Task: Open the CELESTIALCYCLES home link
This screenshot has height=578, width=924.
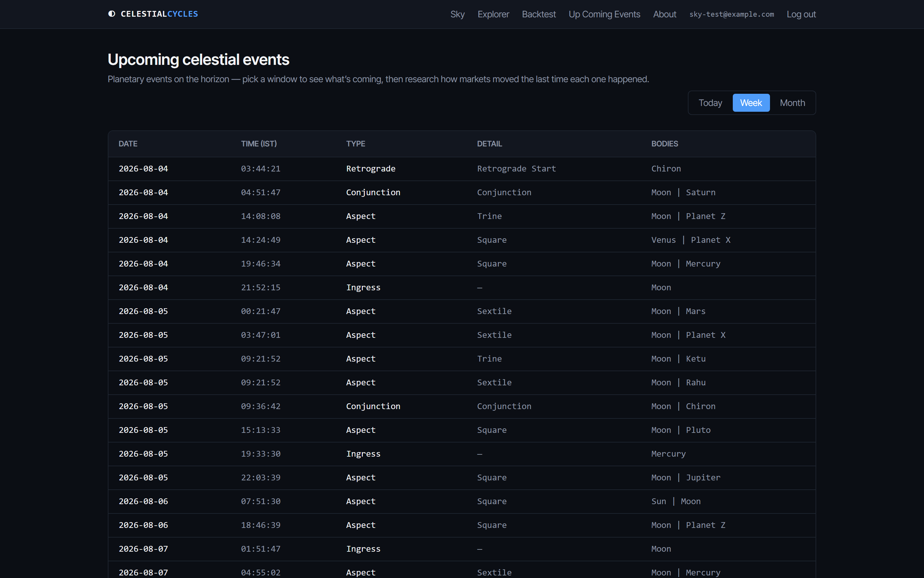Action: pyautogui.click(x=153, y=14)
